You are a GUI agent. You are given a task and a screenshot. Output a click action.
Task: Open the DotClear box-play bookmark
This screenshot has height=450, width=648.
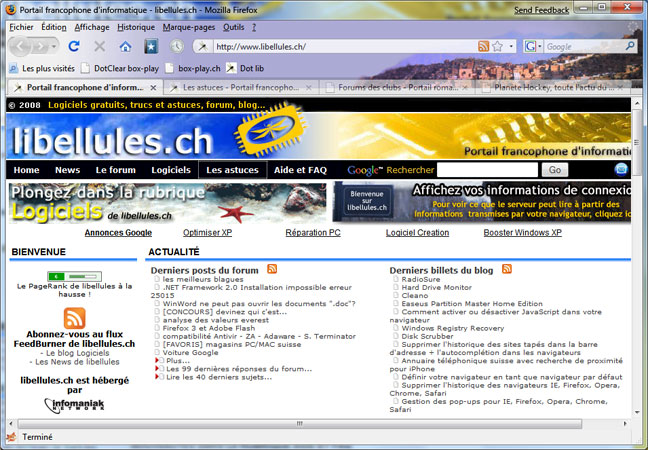point(120,68)
